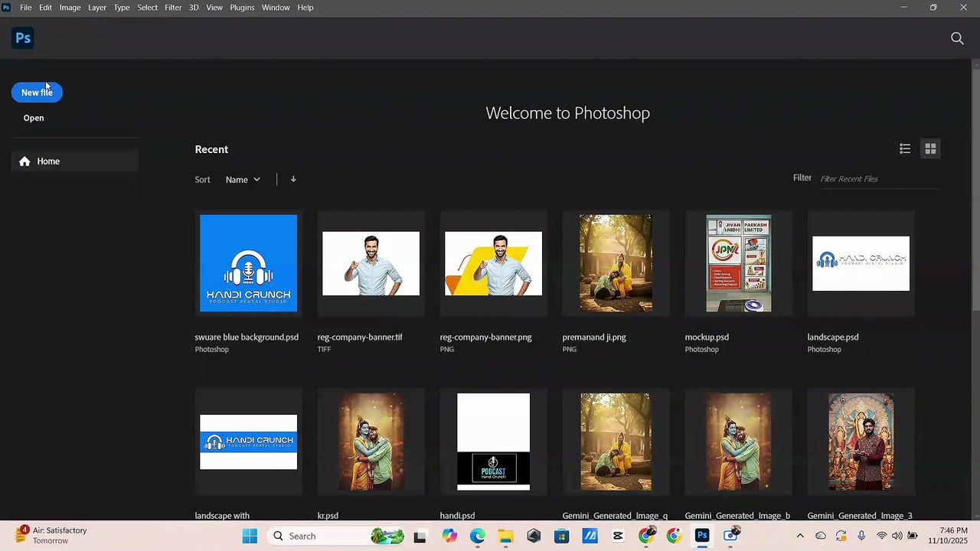This screenshot has width=980, height=551.
Task: Open File Explorer from taskbar
Action: tap(505, 536)
